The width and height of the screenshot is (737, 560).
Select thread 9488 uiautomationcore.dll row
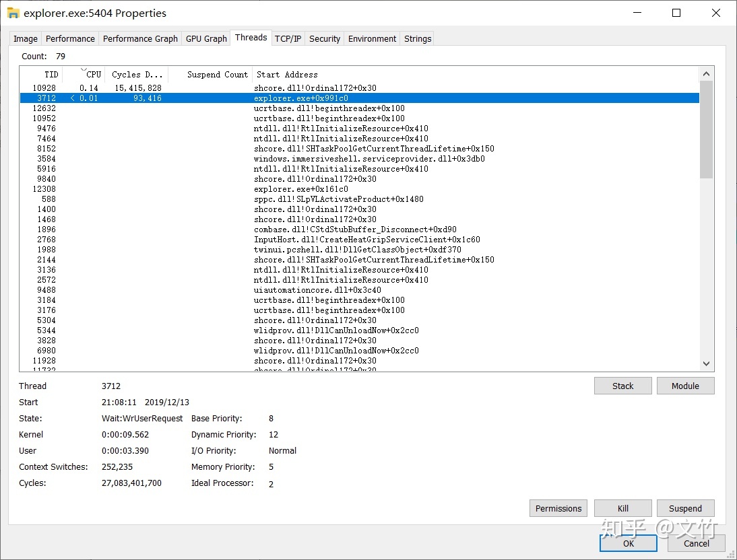(360, 290)
